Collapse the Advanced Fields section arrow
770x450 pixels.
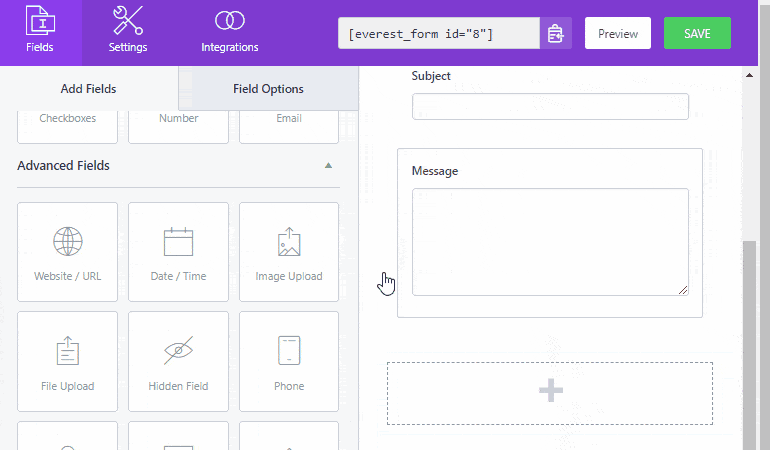pos(328,166)
